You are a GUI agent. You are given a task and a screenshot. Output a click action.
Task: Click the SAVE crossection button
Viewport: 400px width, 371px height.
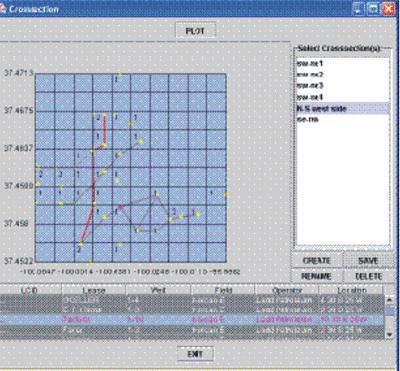click(368, 261)
